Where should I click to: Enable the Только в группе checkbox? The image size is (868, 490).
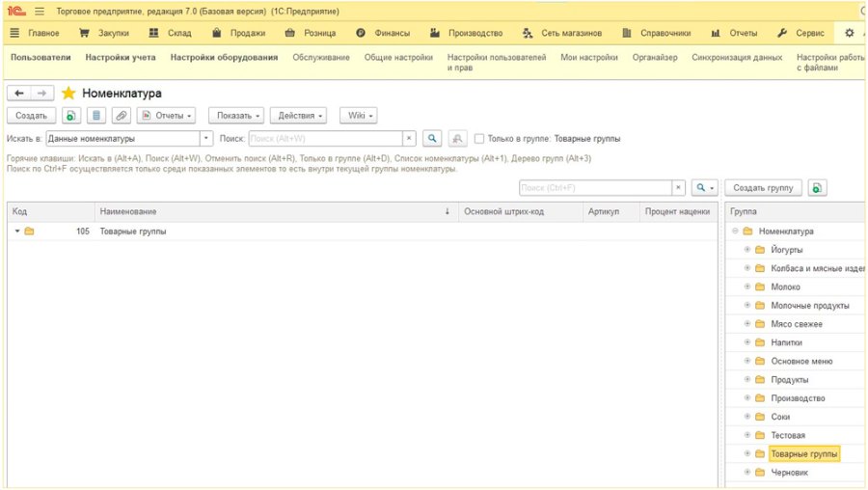[x=479, y=139]
